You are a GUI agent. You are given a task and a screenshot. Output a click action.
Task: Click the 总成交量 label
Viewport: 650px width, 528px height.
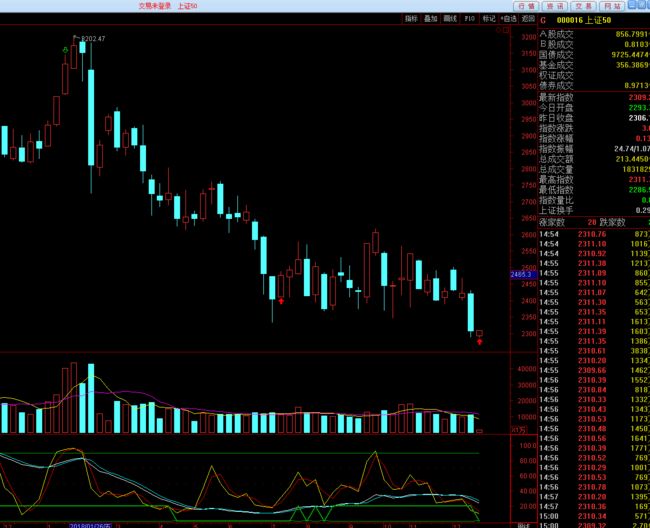pos(556,170)
